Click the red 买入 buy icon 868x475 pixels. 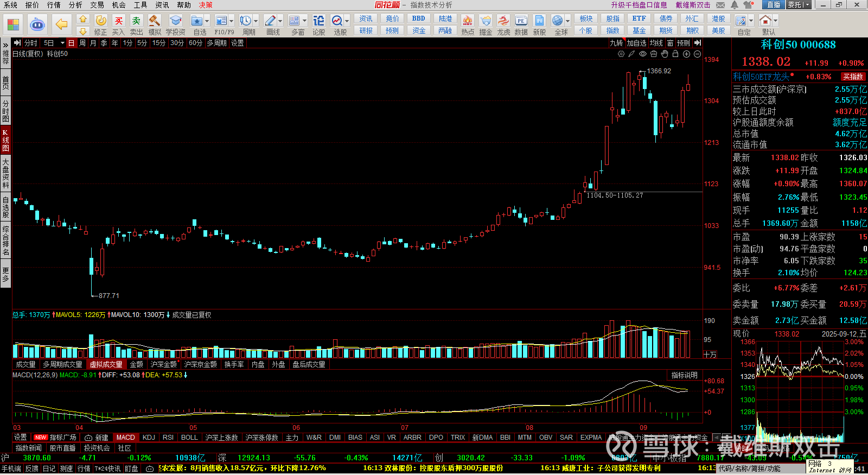[x=118, y=26]
